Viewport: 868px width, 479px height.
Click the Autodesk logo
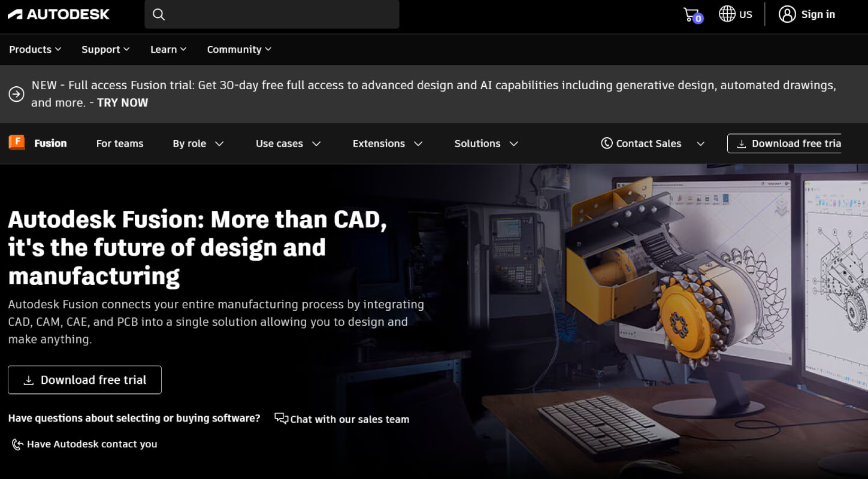click(x=59, y=14)
